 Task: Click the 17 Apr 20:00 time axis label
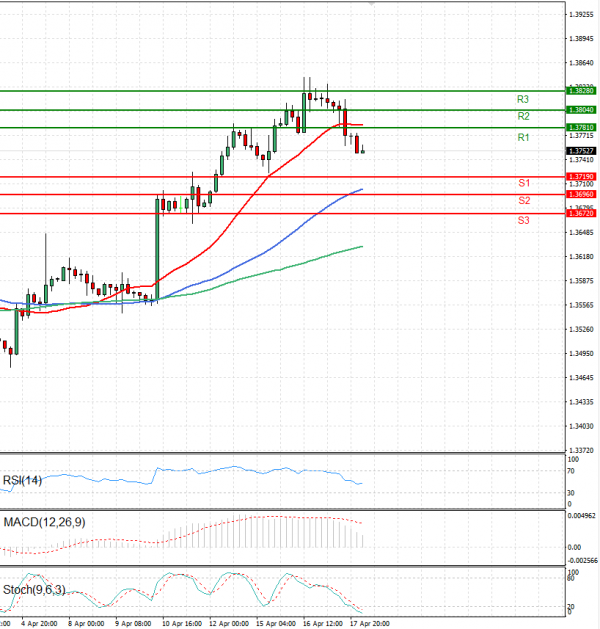[369, 624]
